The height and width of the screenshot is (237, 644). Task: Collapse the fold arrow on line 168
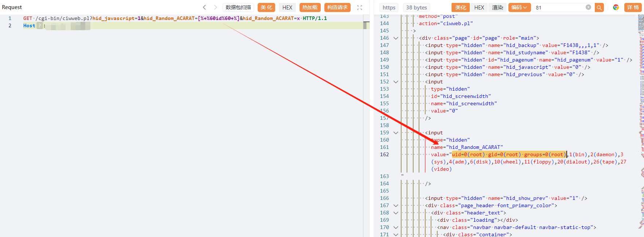tap(396, 213)
